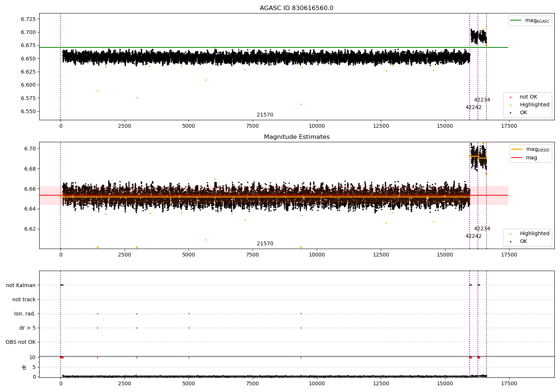Click the "6.600" y-axis tick label
This screenshot has width=560, height=392.
coord(28,85)
